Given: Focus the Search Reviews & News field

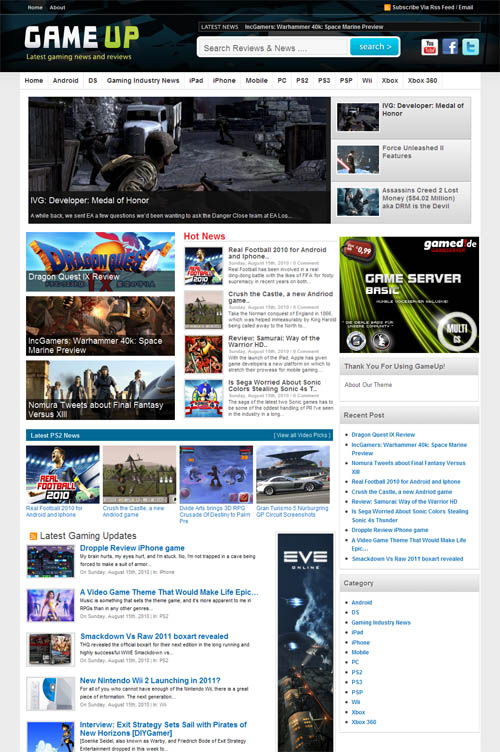Looking at the screenshot, I should 273,47.
